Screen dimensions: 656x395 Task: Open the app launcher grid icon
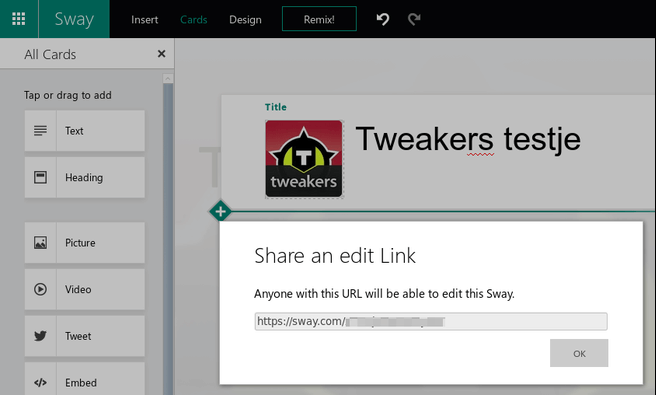point(18,19)
